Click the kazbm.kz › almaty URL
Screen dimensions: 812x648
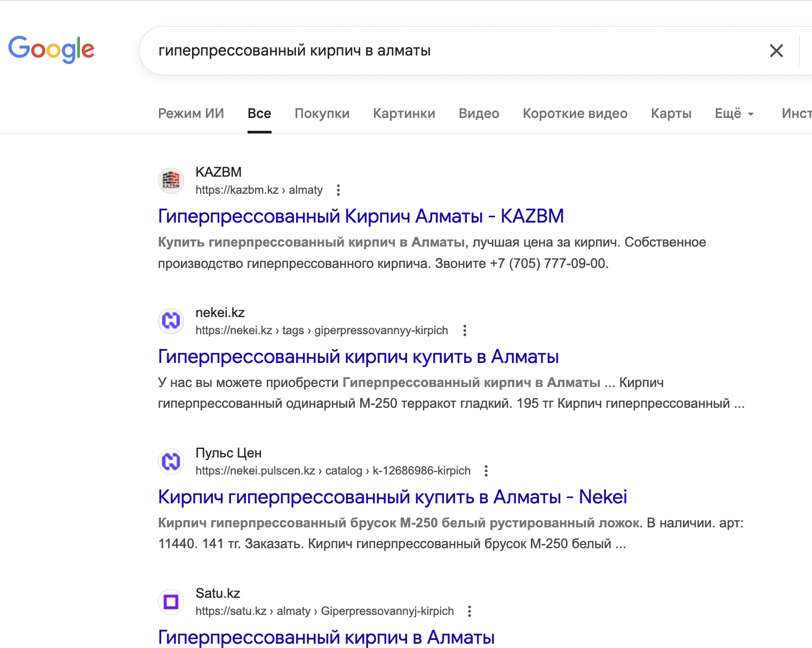point(259,190)
